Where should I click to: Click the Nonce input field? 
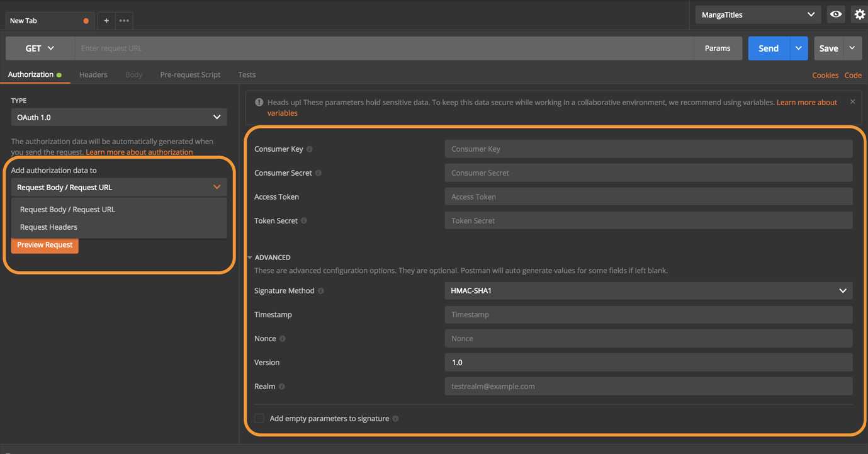tap(648, 339)
